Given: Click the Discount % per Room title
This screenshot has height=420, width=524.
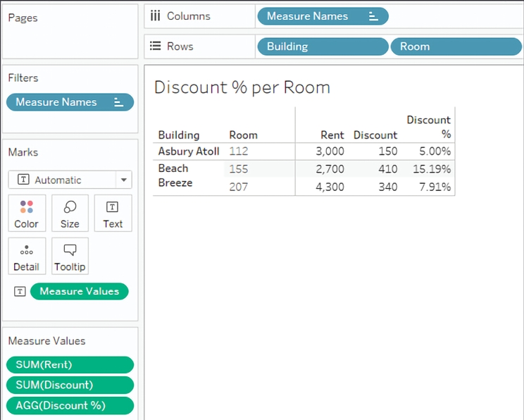Looking at the screenshot, I should coord(242,87).
